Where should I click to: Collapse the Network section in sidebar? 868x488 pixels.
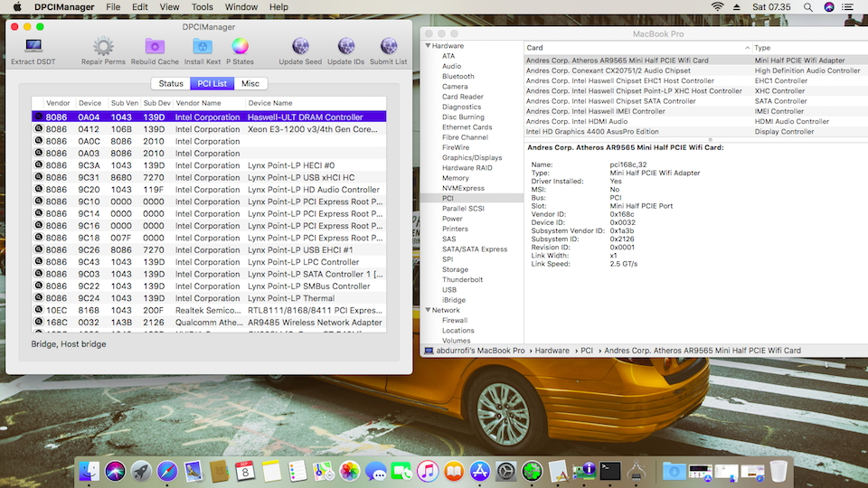tap(428, 310)
